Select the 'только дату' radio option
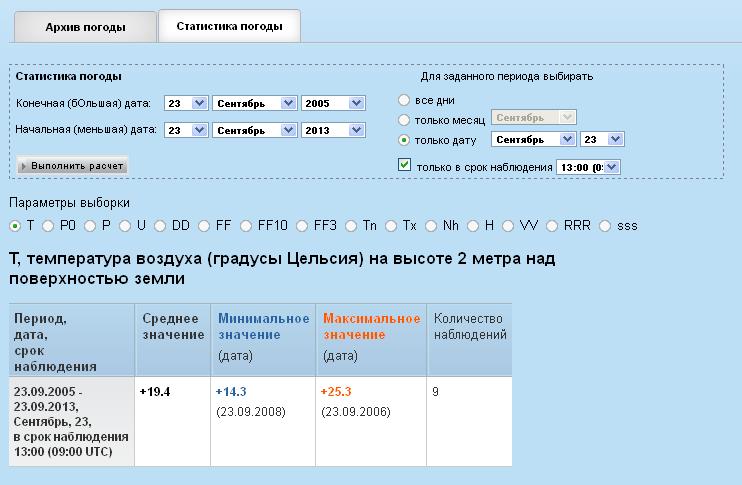Viewport: 742px width, 485px height. pyautogui.click(x=404, y=140)
